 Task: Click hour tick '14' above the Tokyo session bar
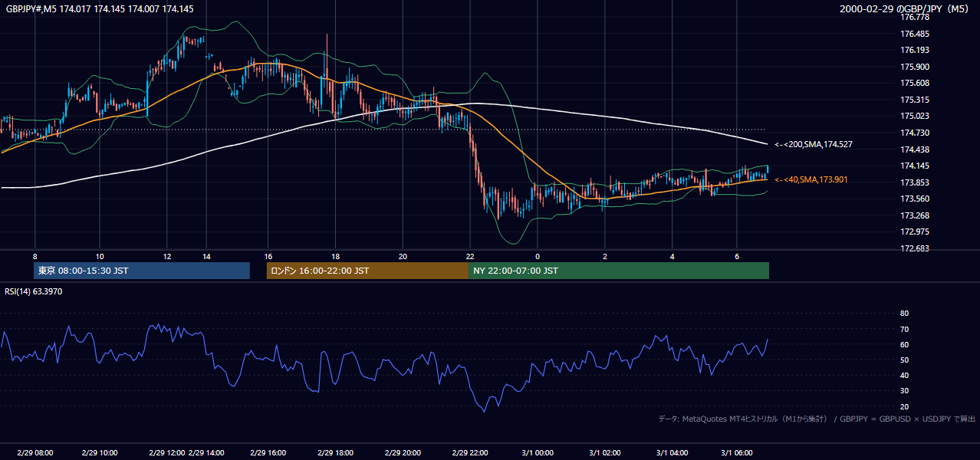[206, 256]
